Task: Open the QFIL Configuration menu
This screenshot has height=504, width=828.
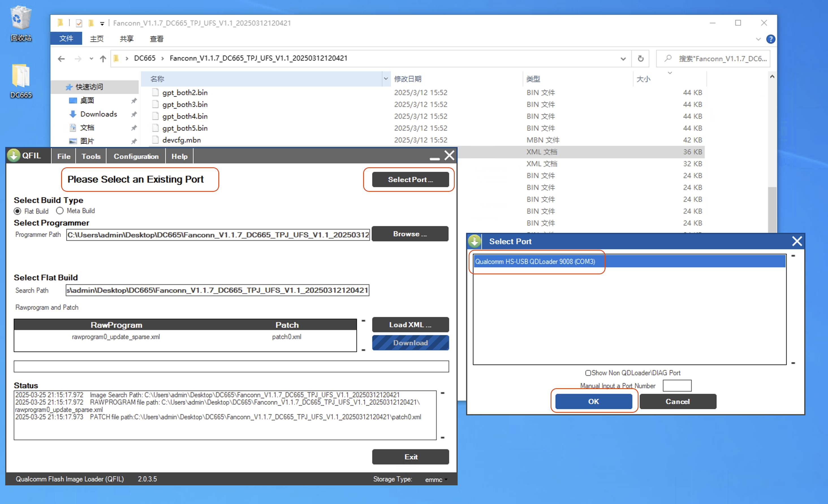Action: pos(136,157)
